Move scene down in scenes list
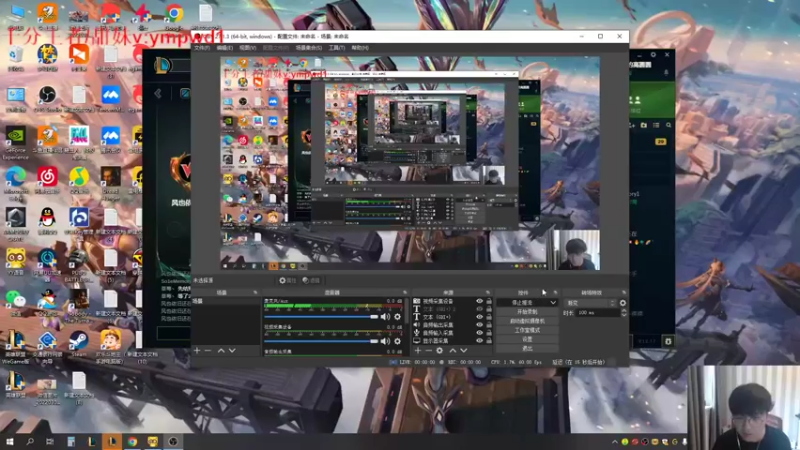Image resolution: width=800 pixels, height=450 pixels. tap(232, 351)
